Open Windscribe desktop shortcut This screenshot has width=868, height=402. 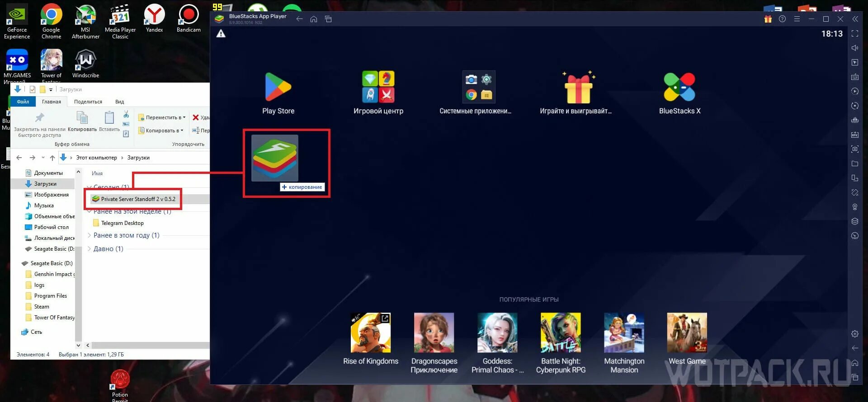tap(85, 64)
